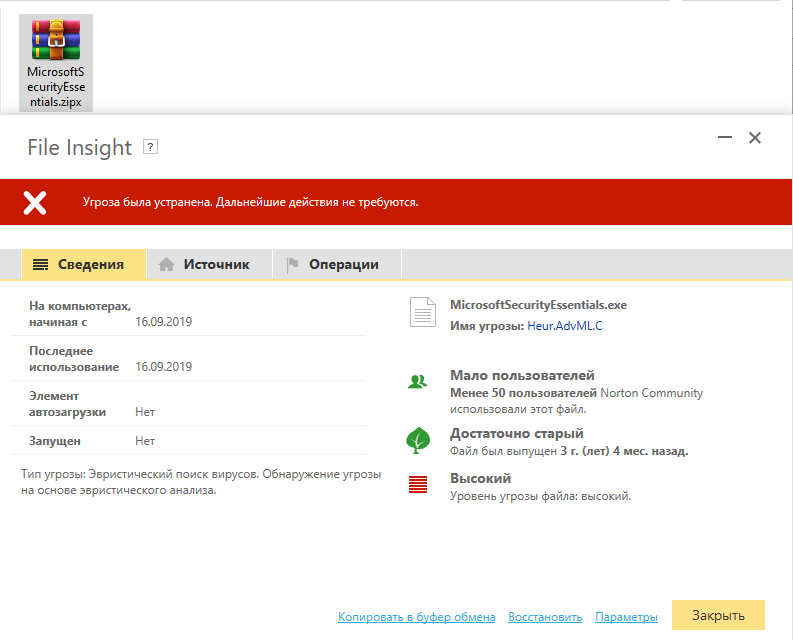The height and width of the screenshot is (640, 793).
Task: Click Копировать в буфер обмена link
Action: point(417,617)
